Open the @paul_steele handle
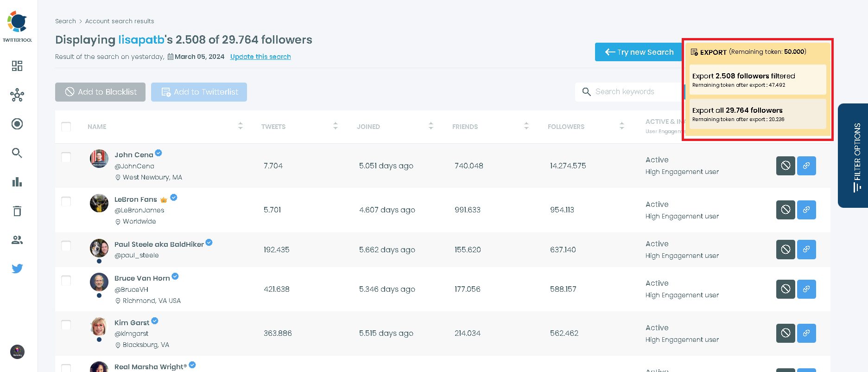The height and width of the screenshot is (372, 868). pyautogui.click(x=137, y=255)
